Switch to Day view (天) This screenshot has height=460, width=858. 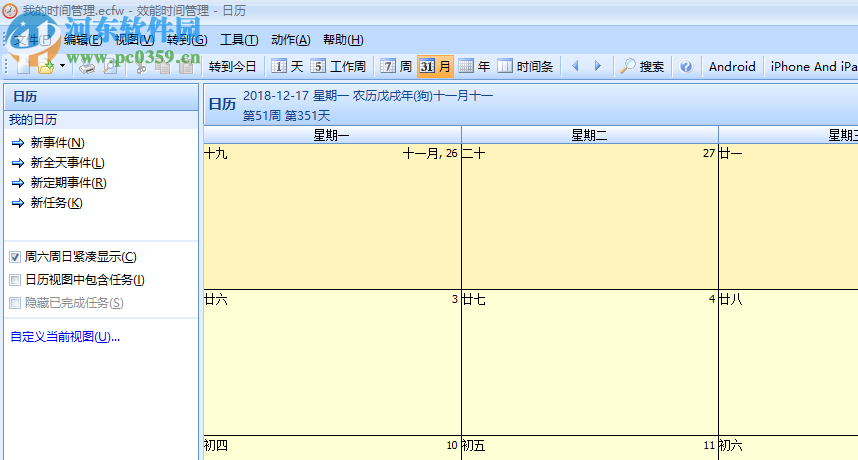[x=287, y=67]
